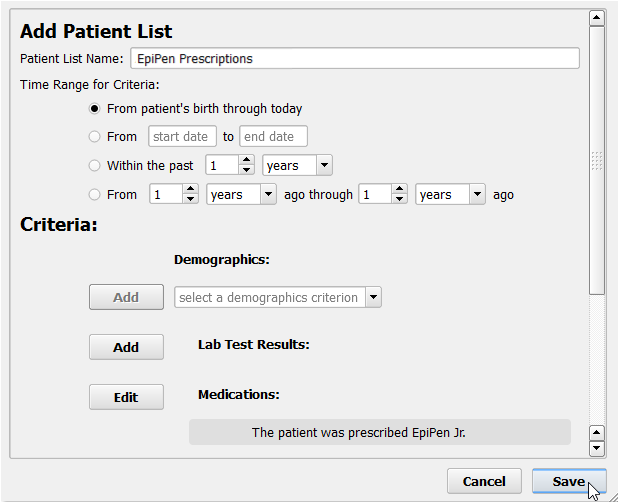
Task: Save the patient list
Action: (569, 481)
